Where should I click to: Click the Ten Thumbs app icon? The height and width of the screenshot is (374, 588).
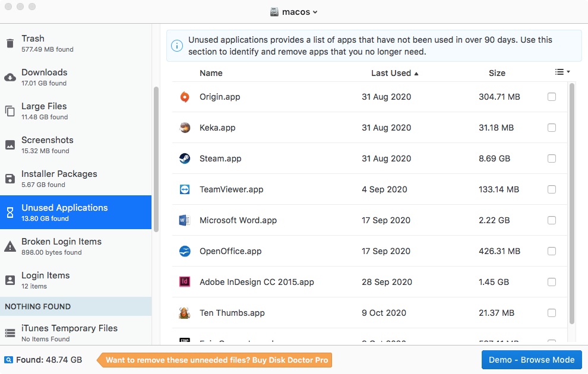tap(185, 312)
